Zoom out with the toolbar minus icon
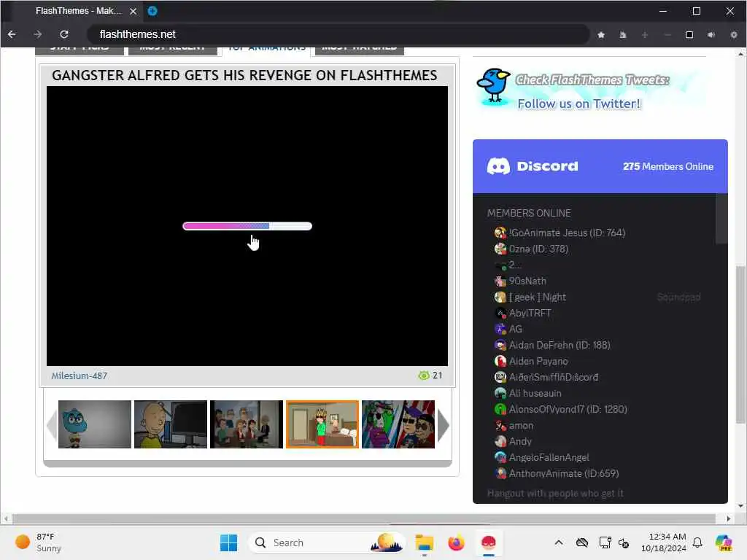Screen dimensions: 747x560 [667, 35]
